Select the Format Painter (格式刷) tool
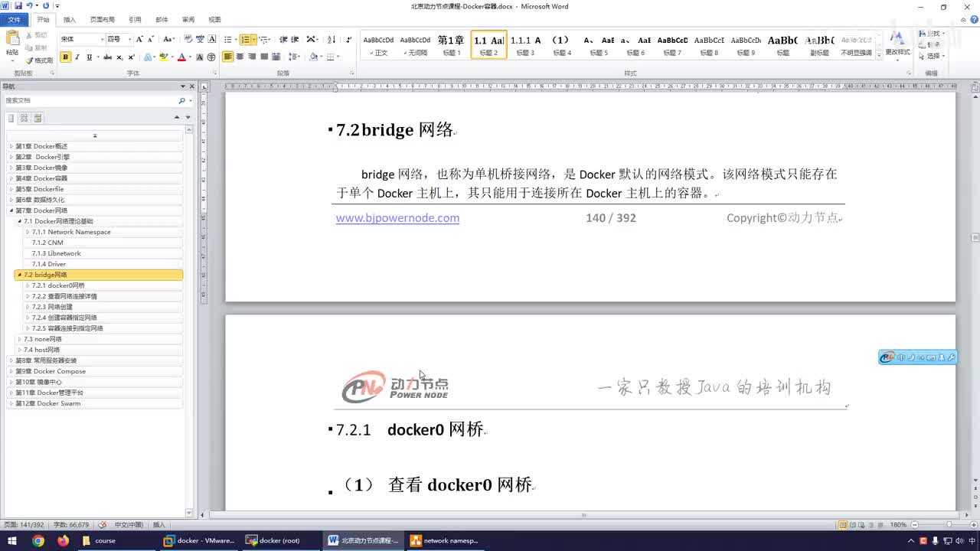This screenshot has height=551, width=980. pyautogui.click(x=39, y=60)
